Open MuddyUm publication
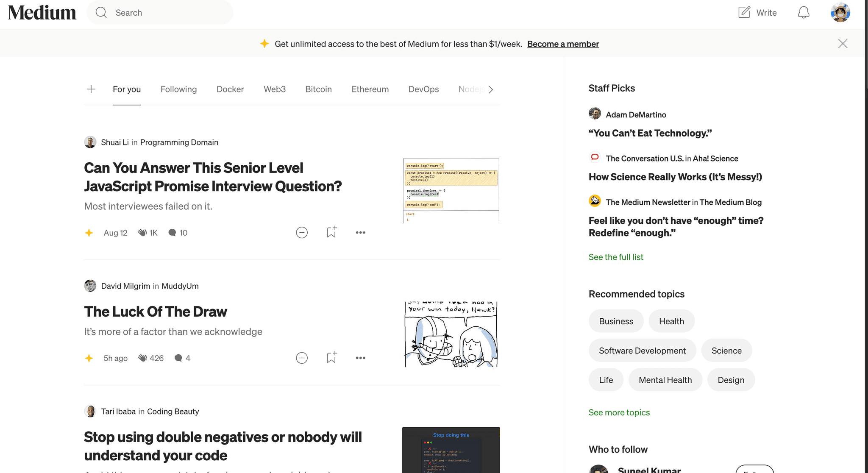 180,286
